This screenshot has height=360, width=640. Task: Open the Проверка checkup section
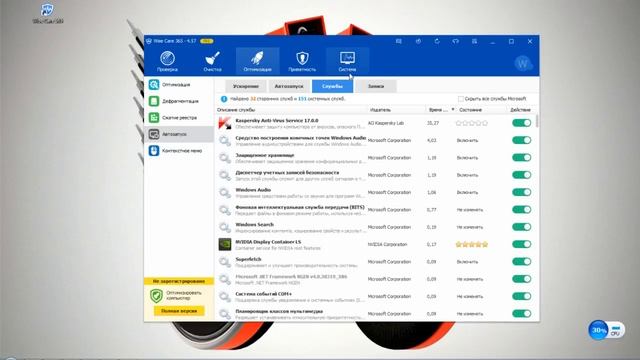(167, 61)
